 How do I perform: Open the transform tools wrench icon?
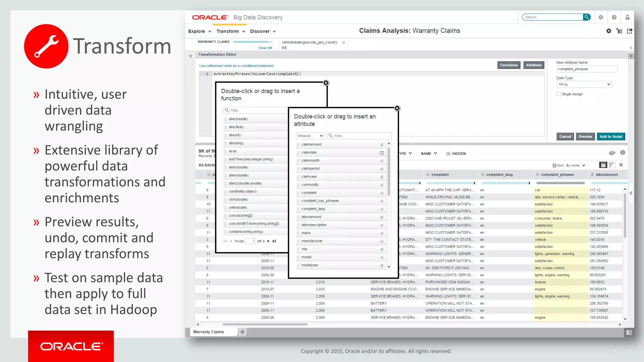pyautogui.click(x=612, y=153)
